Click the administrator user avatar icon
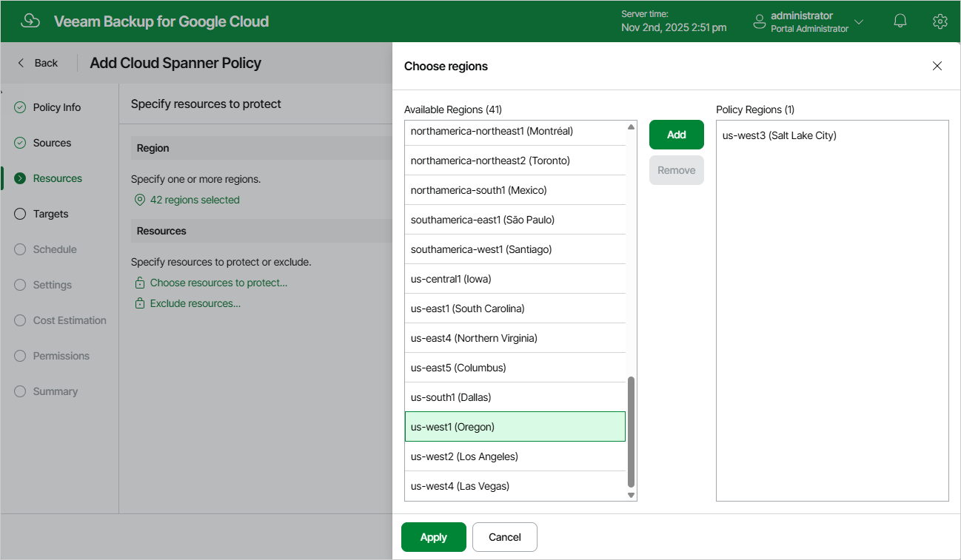The height and width of the screenshot is (560, 961). [x=759, y=21]
